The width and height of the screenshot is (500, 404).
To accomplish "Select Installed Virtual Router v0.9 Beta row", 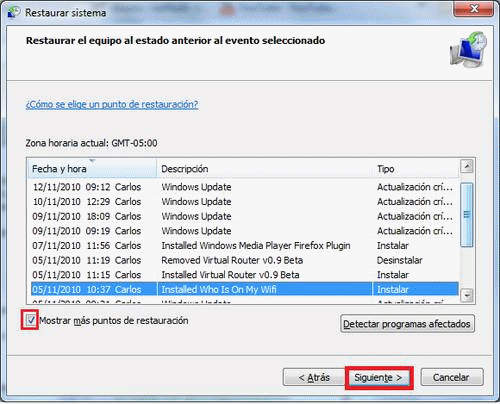I will [245, 275].
